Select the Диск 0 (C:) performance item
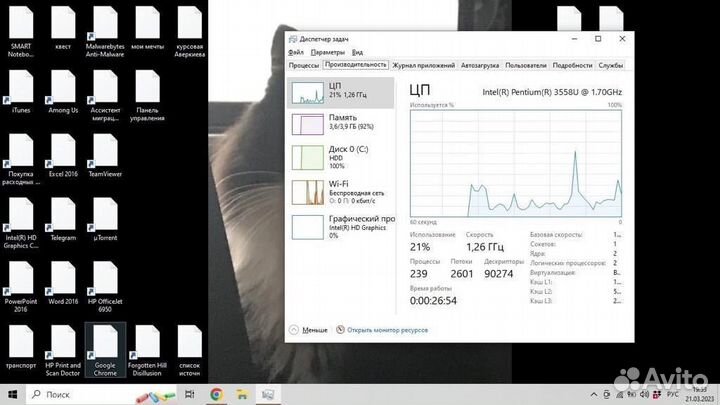This screenshot has width=720, height=405. 341,158
